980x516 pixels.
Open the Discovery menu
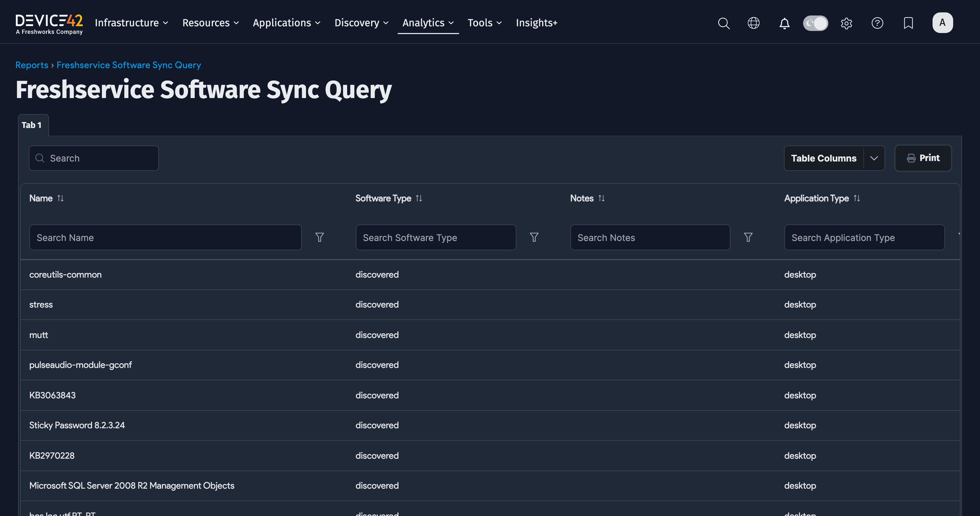point(361,23)
